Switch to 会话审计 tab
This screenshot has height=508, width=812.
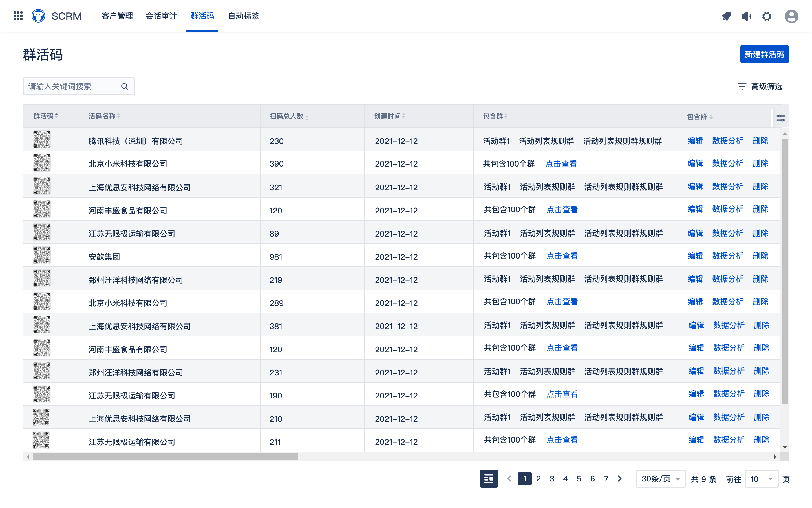[x=161, y=16]
